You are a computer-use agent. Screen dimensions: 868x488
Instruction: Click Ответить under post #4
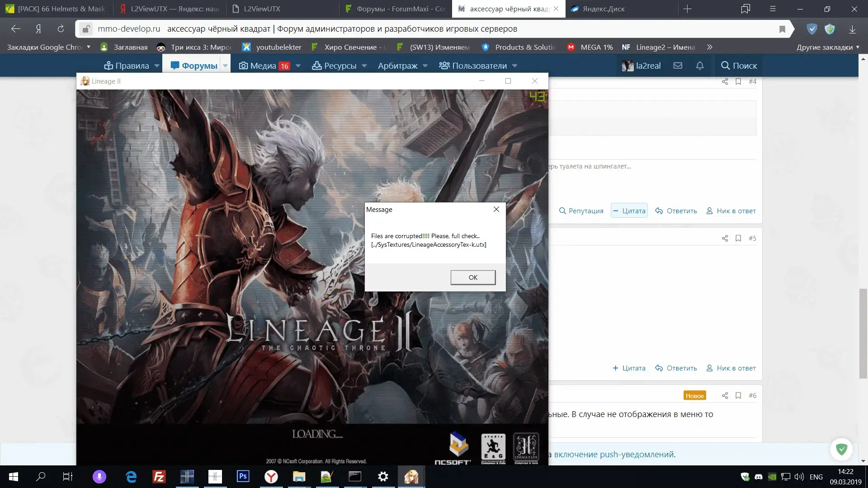pyautogui.click(x=676, y=211)
